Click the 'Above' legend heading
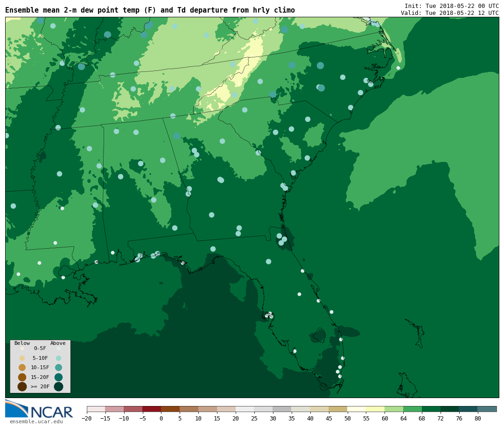 click(58, 343)
